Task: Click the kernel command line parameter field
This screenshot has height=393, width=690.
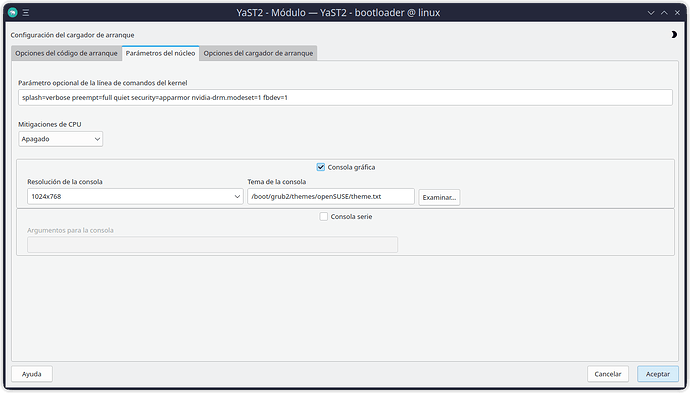Action: [x=345, y=98]
